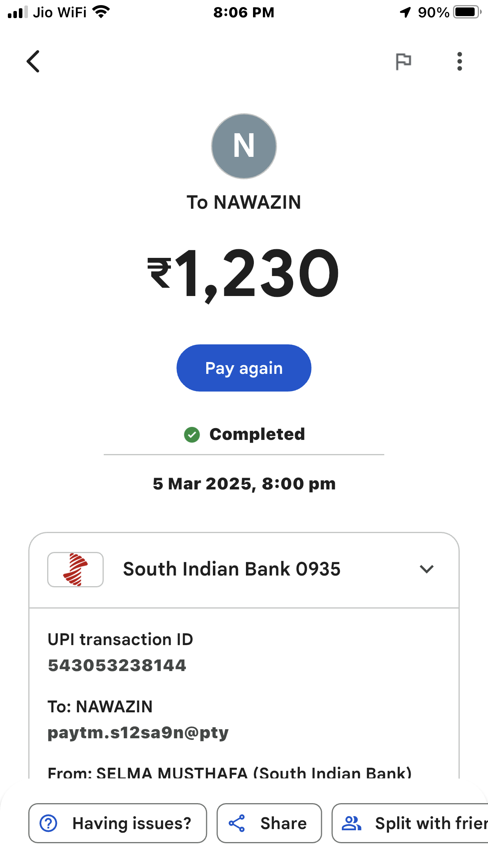Tap the NAWAZIN avatar circle

click(244, 146)
